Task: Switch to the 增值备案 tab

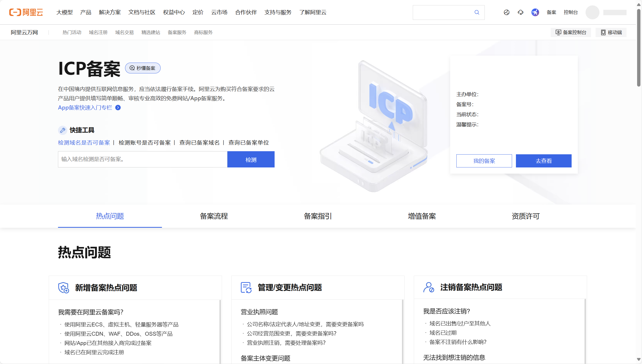Action: click(x=422, y=216)
